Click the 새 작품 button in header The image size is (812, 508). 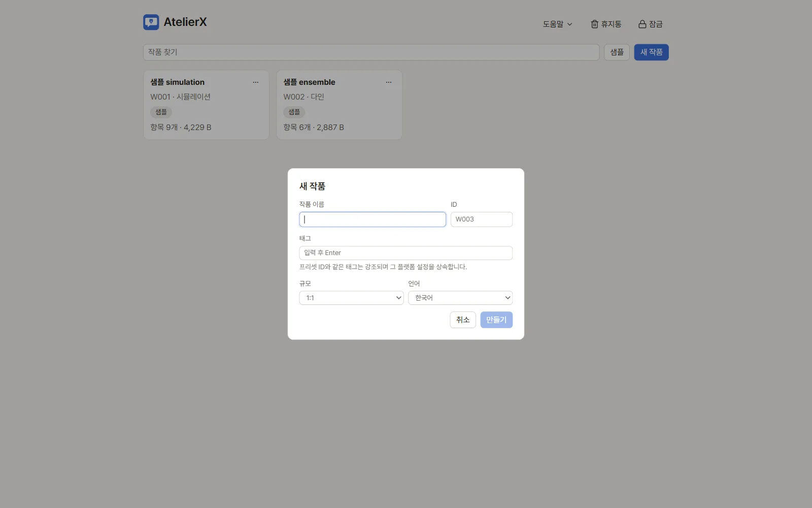651,52
